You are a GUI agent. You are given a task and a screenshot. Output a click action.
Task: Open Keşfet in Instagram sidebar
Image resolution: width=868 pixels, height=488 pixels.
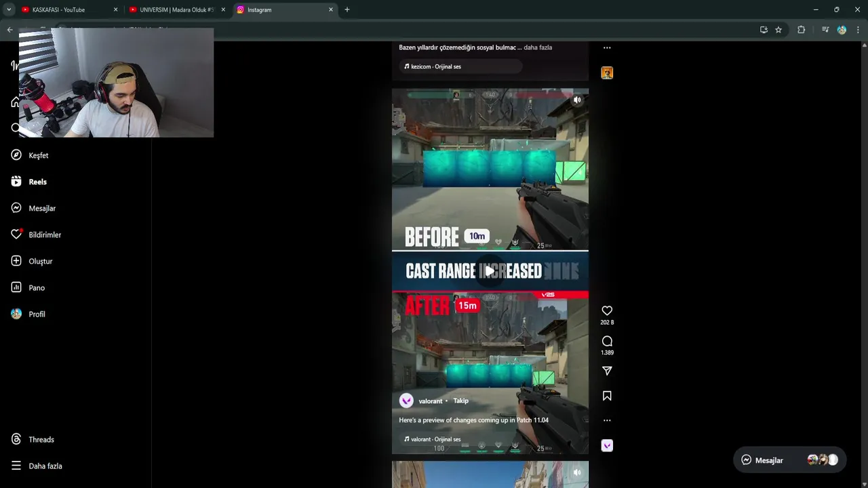[x=38, y=155]
